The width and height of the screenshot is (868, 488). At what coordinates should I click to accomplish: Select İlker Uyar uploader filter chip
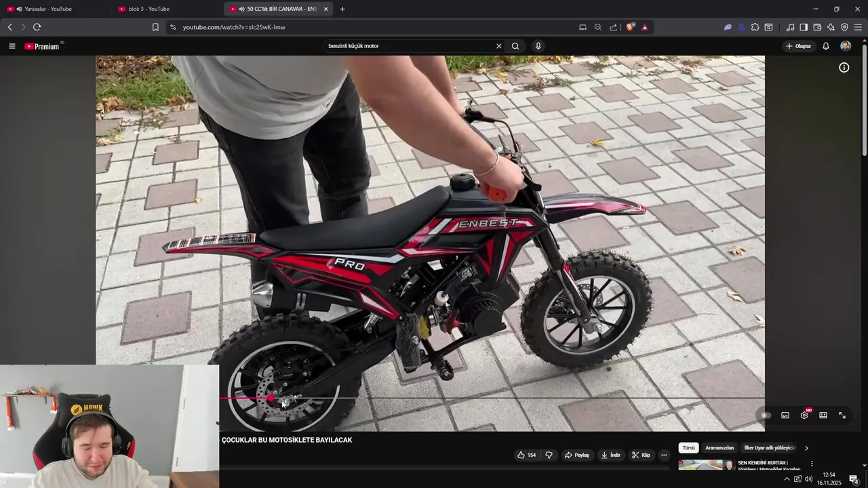(x=770, y=448)
